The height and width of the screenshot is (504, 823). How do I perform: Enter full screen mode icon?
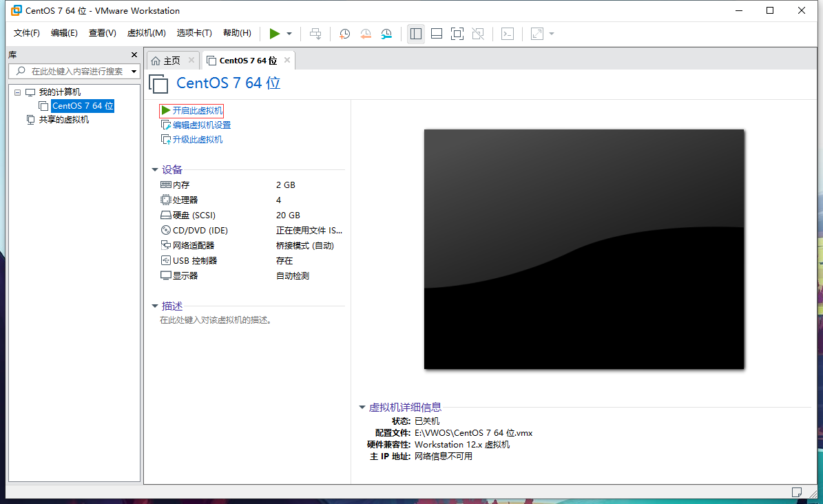click(x=457, y=34)
